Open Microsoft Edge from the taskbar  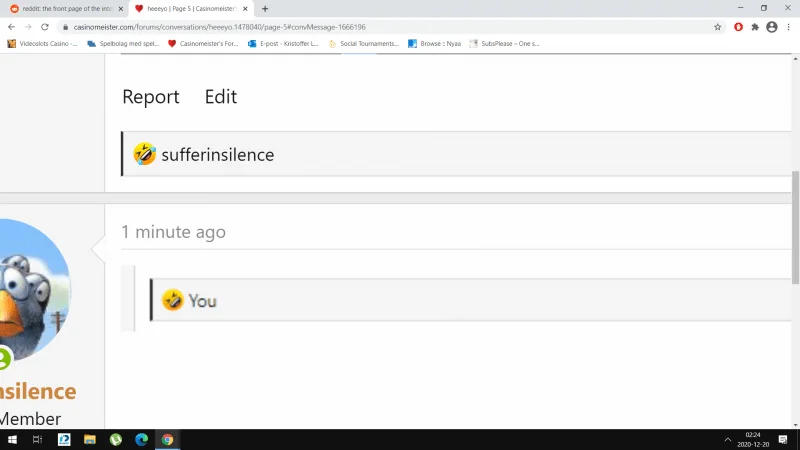141,439
